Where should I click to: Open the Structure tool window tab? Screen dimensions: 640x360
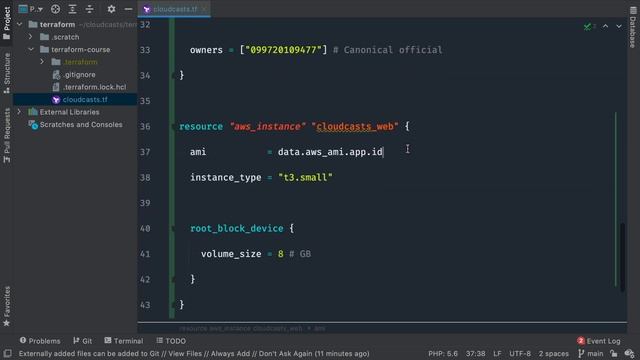point(7,73)
